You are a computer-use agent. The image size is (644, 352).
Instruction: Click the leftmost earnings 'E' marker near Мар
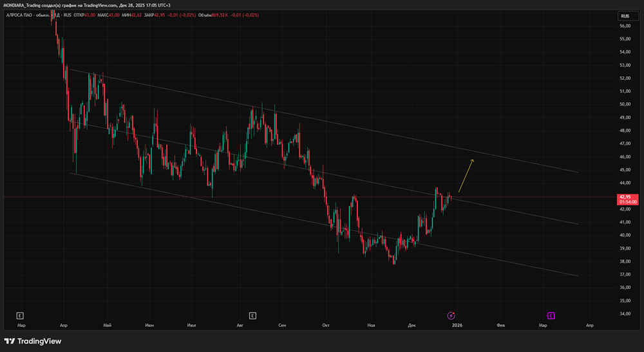coord(21,315)
